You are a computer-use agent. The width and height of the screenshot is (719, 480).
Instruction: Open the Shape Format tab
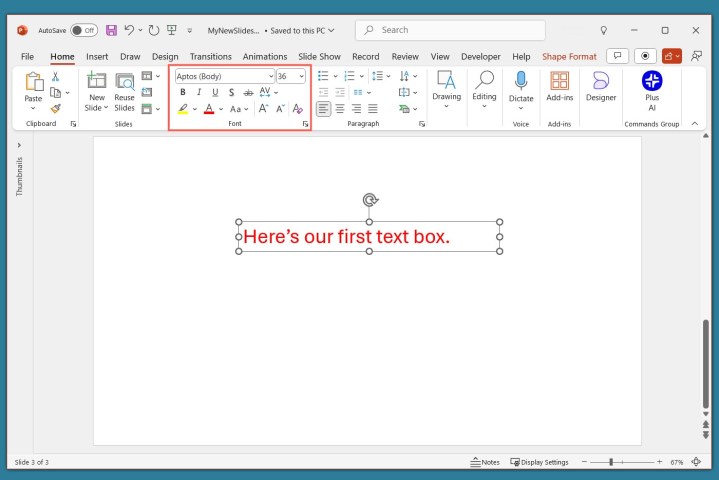point(569,57)
